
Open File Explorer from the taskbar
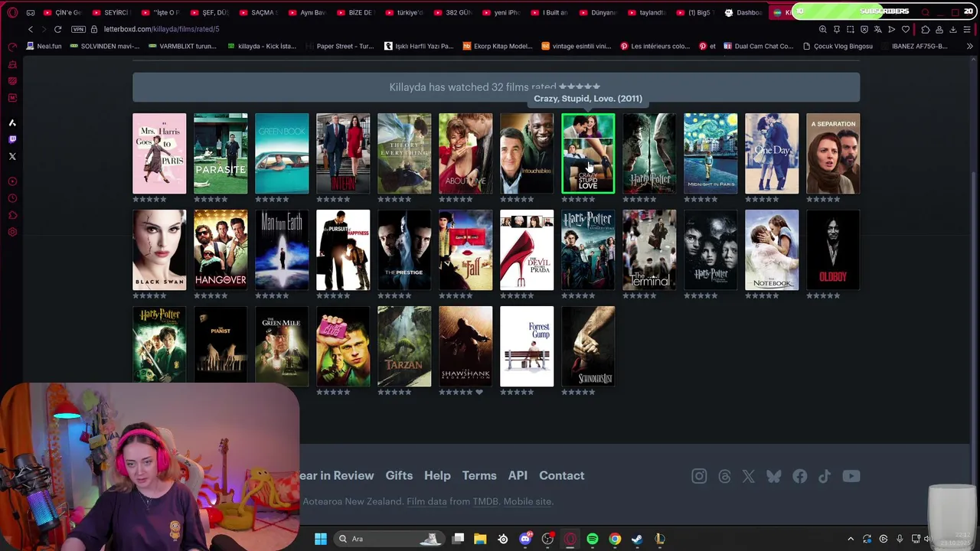click(480, 539)
